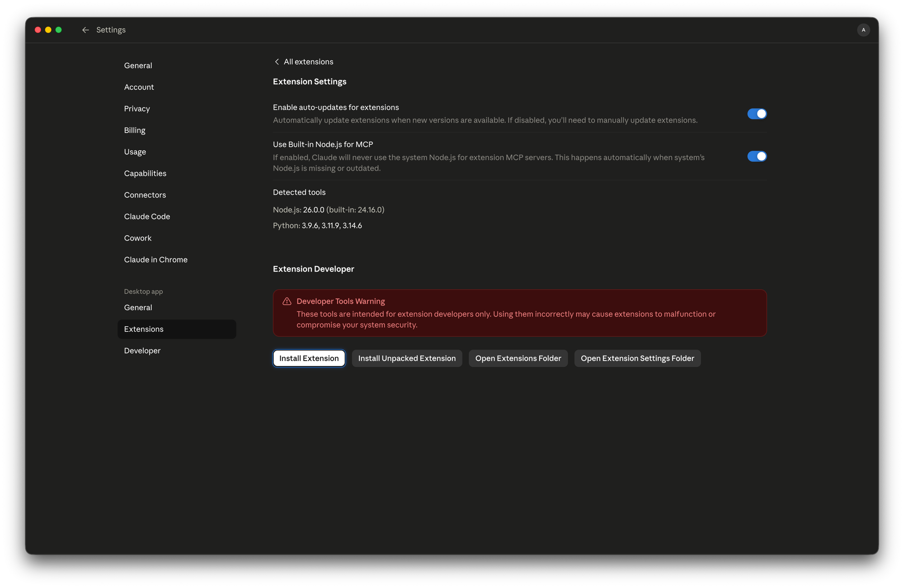Open the Privacy settings section

pos(177,109)
